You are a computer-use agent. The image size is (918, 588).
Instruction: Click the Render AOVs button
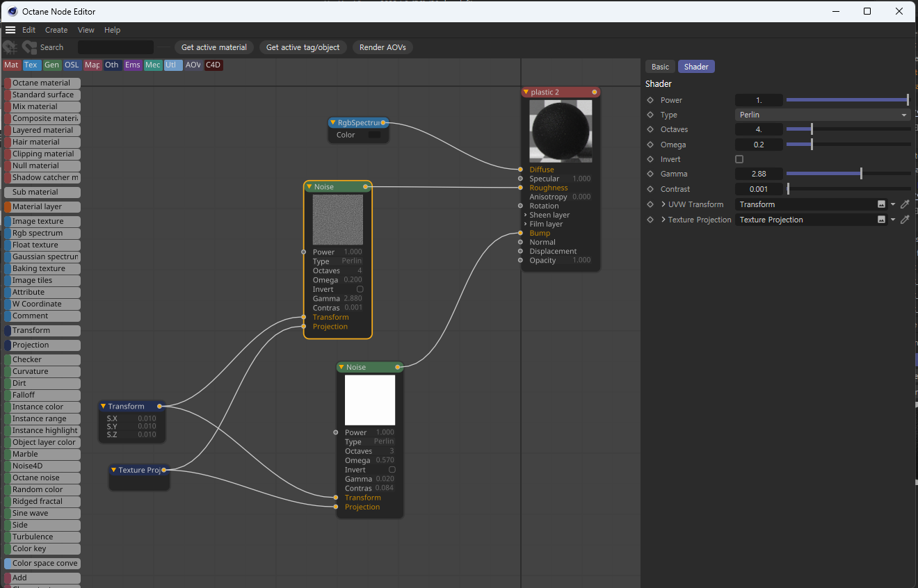(x=383, y=47)
